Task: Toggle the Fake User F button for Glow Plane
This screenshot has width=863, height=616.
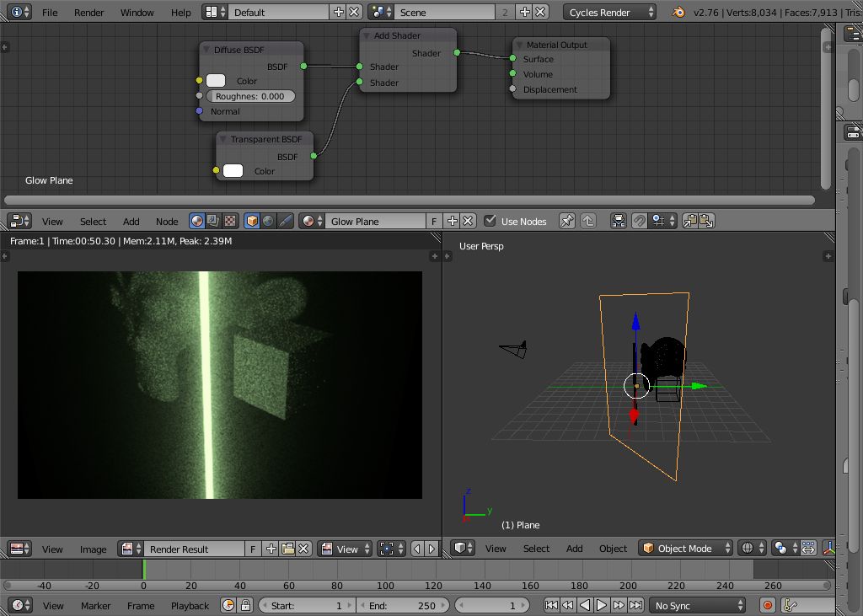Action: (434, 221)
